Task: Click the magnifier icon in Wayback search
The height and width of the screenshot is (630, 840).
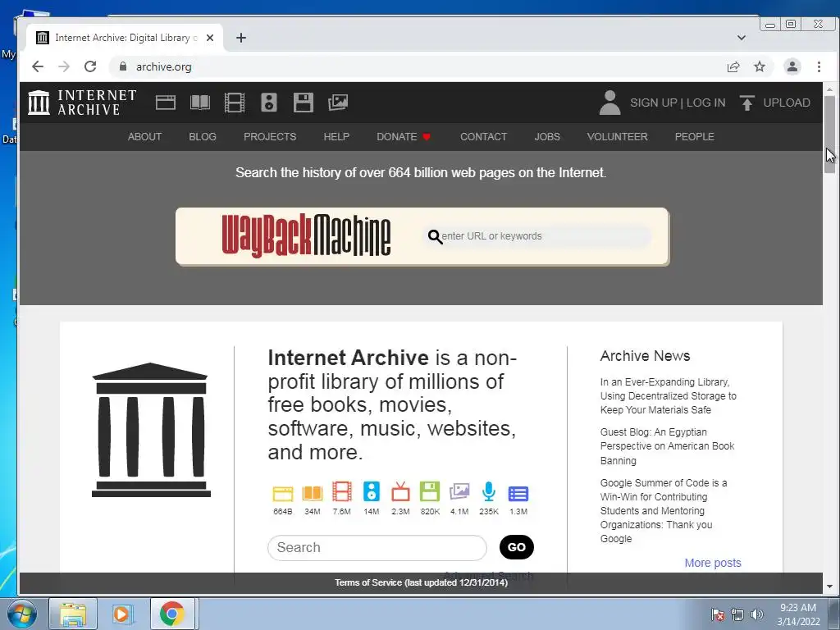Action: click(435, 236)
